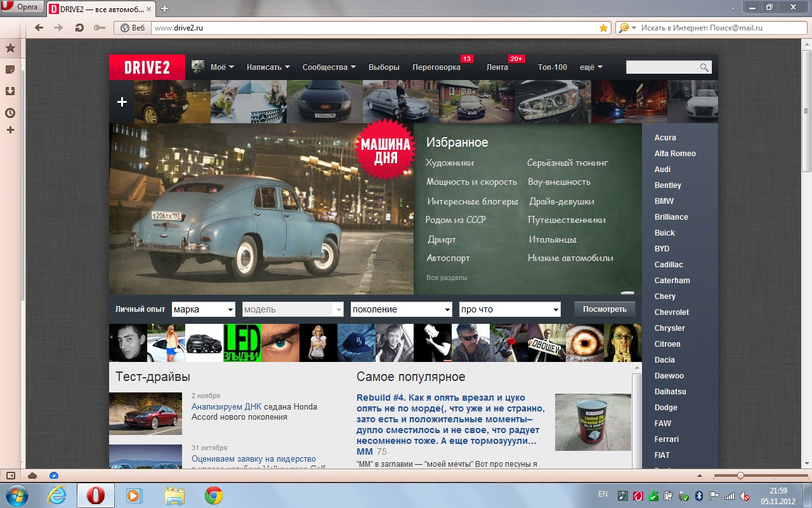Open the Серьёзный тюнинг section

pos(568,163)
